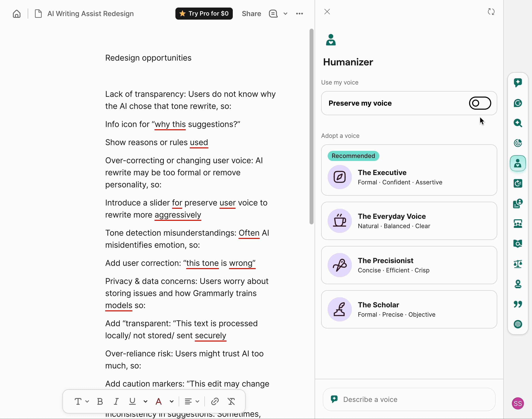The height and width of the screenshot is (419, 532).
Task: Expand the chevron next to the comments icon
Action: click(x=285, y=14)
